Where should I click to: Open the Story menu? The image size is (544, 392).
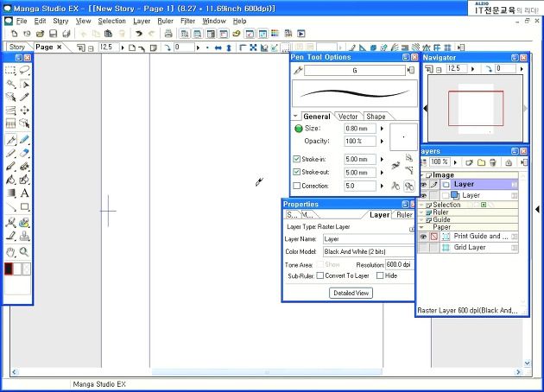[x=60, y=22]
